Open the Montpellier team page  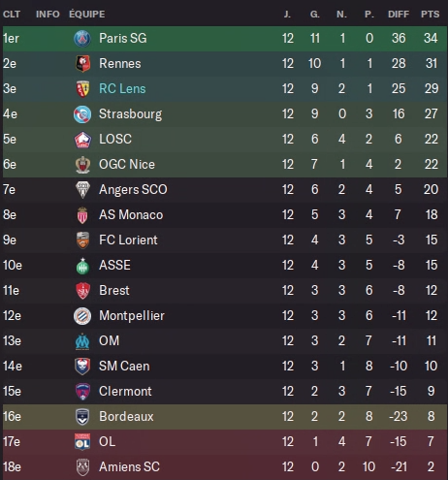click(132, 316)
